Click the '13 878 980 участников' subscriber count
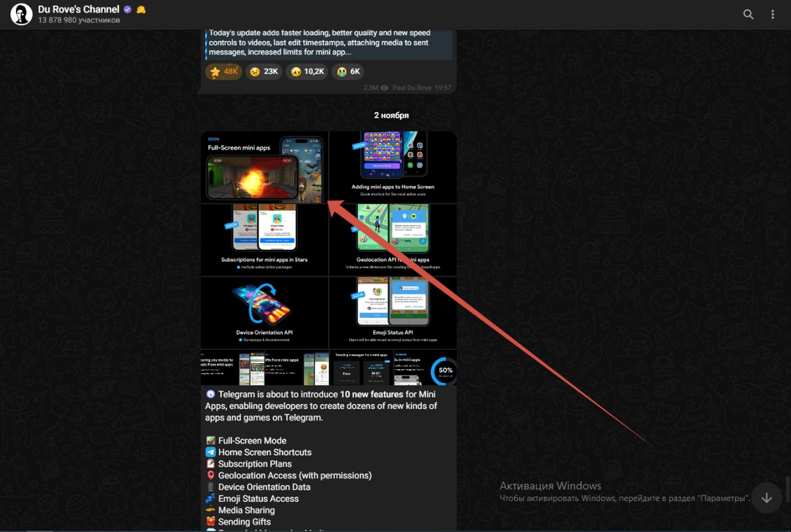The image size is (791, 532). (x=78, y=20)
